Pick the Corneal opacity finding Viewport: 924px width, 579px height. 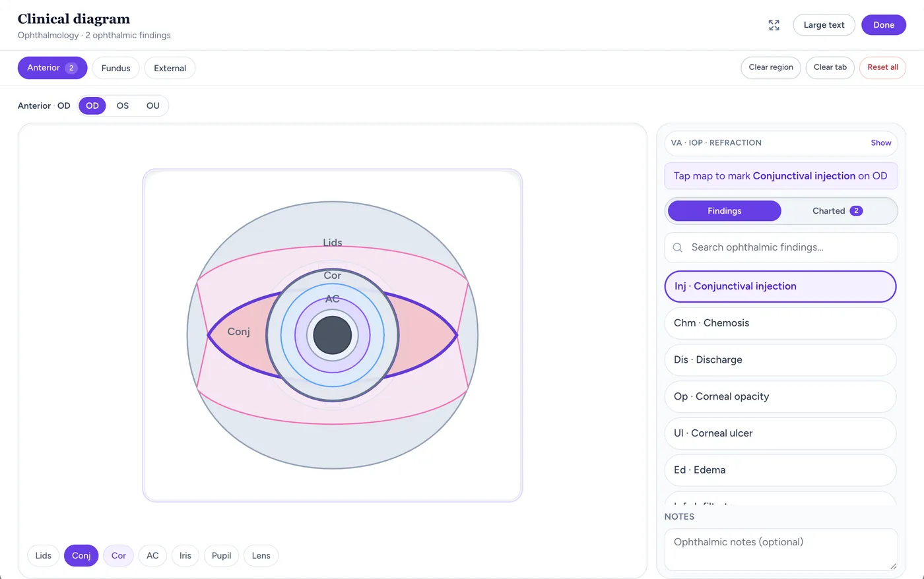click(780, 397)
